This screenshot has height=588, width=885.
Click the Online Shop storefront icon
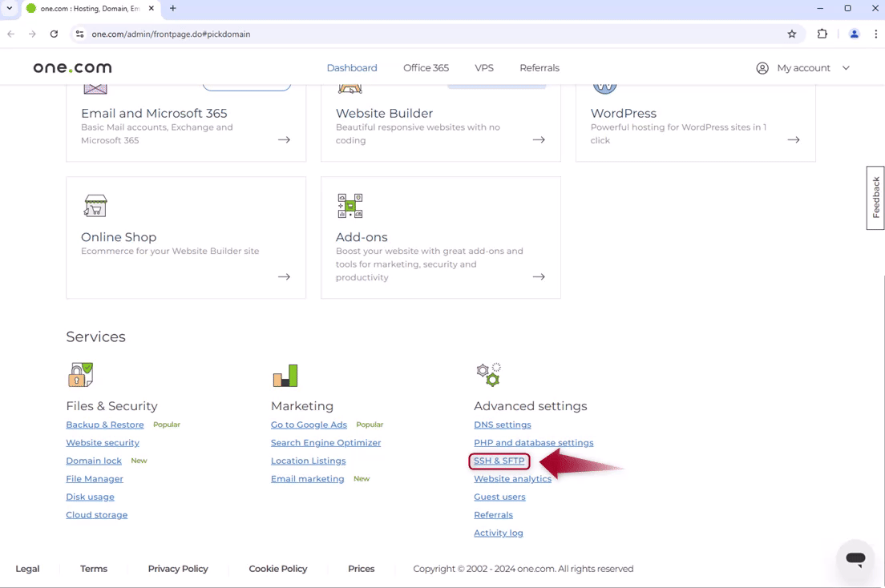95,206
